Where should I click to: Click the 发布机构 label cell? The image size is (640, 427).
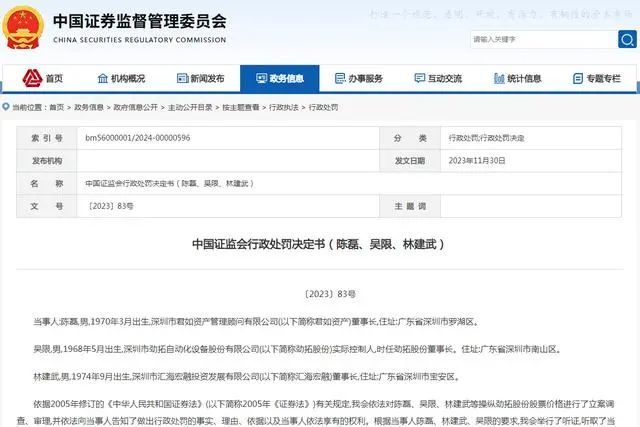coord(47,161)
